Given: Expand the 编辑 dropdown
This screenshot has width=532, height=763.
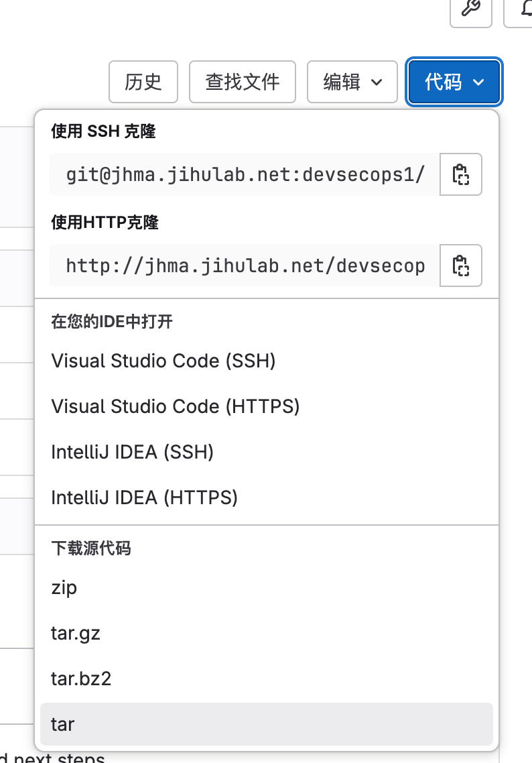Looking at the screenshot, I should point(352,82).
